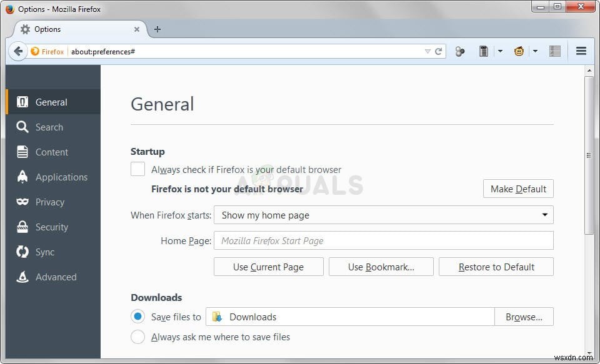Click the Greasemonkey toolbar icon
600x364 pixels.
[519, 51]
